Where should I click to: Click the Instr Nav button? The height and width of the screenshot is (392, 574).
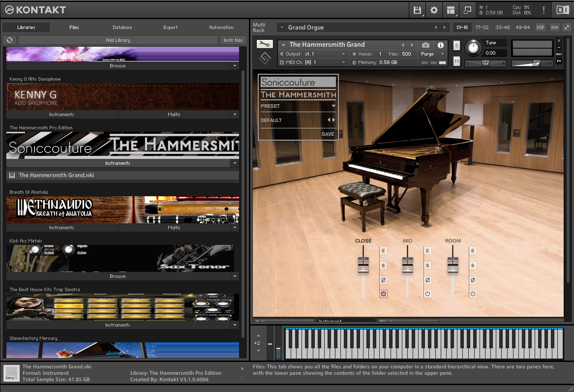coord(233,40)
